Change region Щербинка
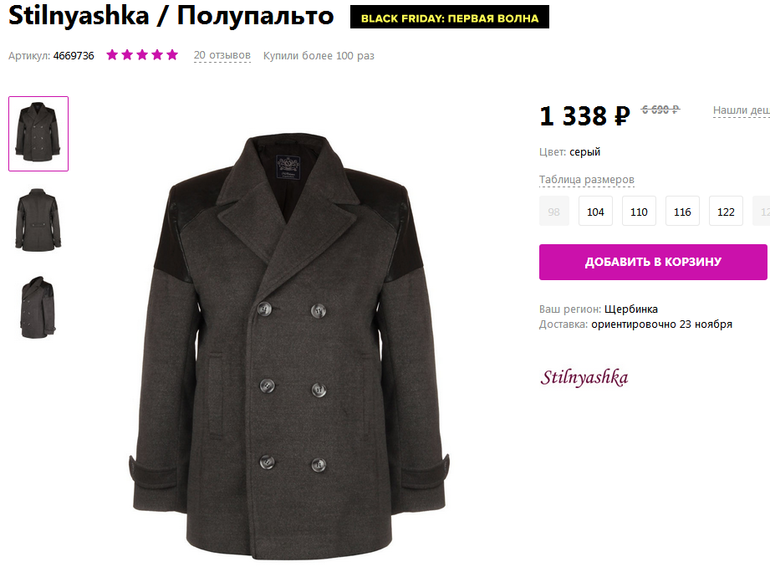Screen dimensions: 770x567 coord(631,309)
